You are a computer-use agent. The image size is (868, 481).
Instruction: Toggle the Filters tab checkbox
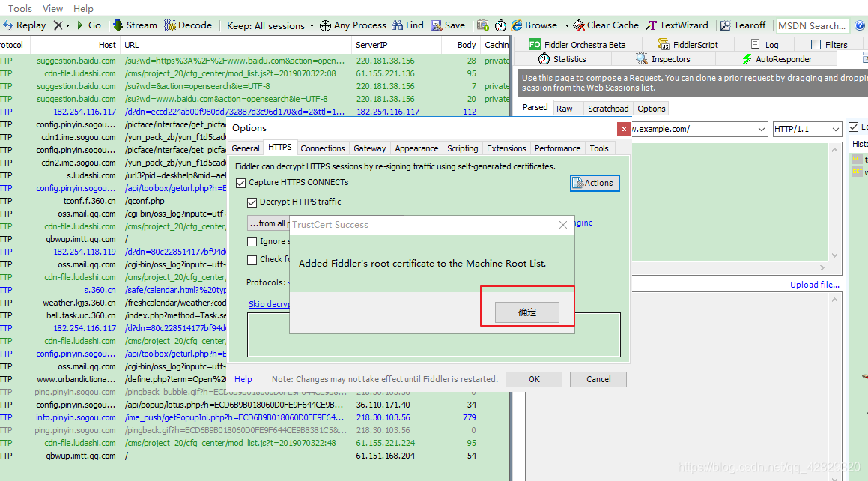tap(816, 44)
